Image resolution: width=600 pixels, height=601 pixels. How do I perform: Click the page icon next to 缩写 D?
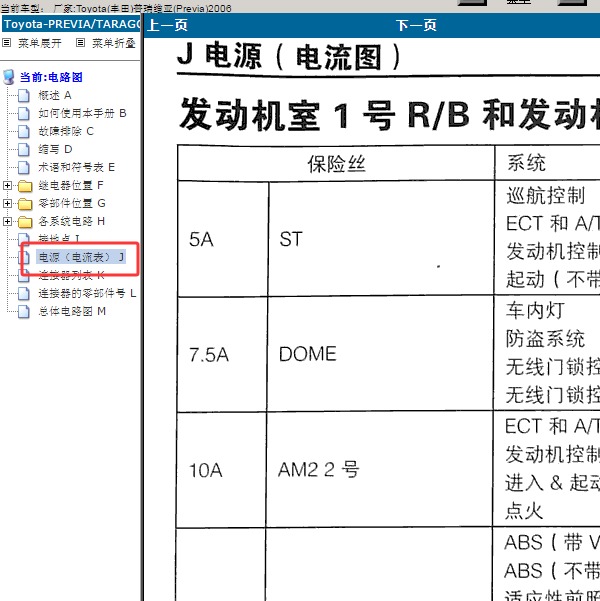click(24, 149)
